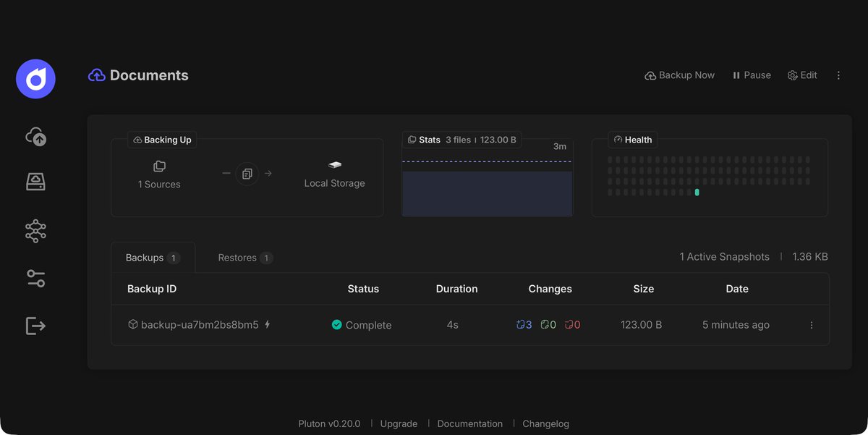Click the Backup Now button

679,75
